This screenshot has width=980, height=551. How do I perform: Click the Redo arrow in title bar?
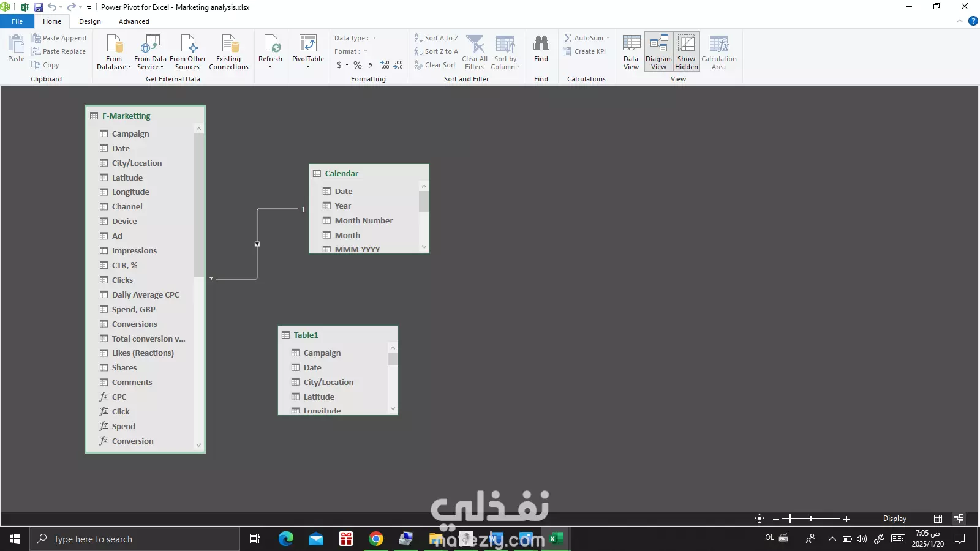(71, 7)
